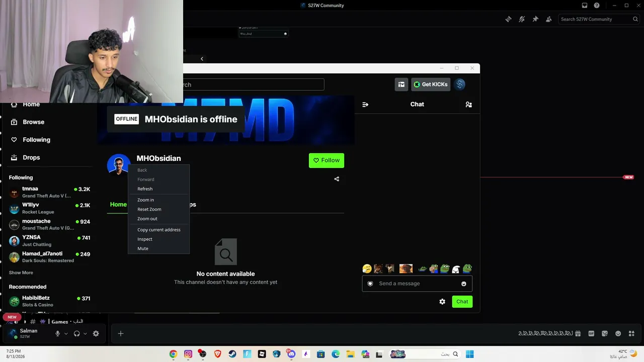
Task: Open Discord apps launcher icon
Action: click(x=631, y=333)
